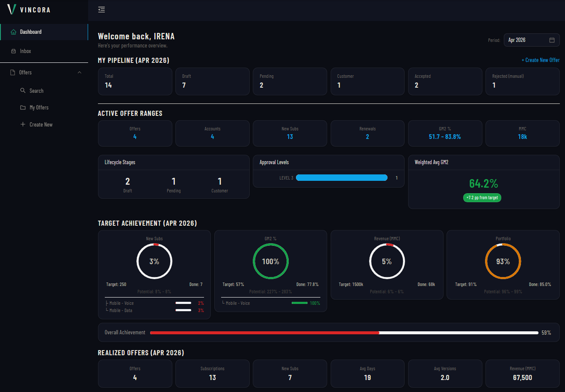This screenshot has height=392, width=565.
Task: Click the Done: 85.0% label
Action: (x=540, y=284)
